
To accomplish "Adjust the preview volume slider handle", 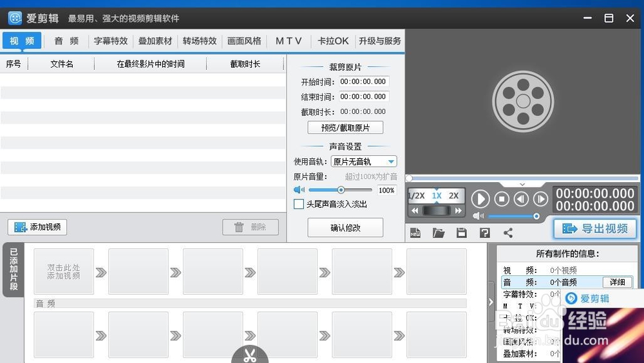I will click(536, 216).
